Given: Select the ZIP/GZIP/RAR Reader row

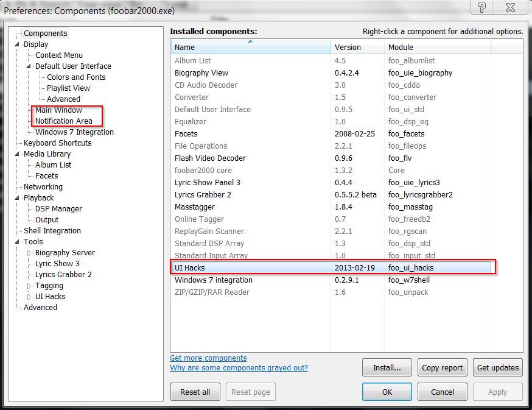Looking at the screenshot, I should (331, 292).
